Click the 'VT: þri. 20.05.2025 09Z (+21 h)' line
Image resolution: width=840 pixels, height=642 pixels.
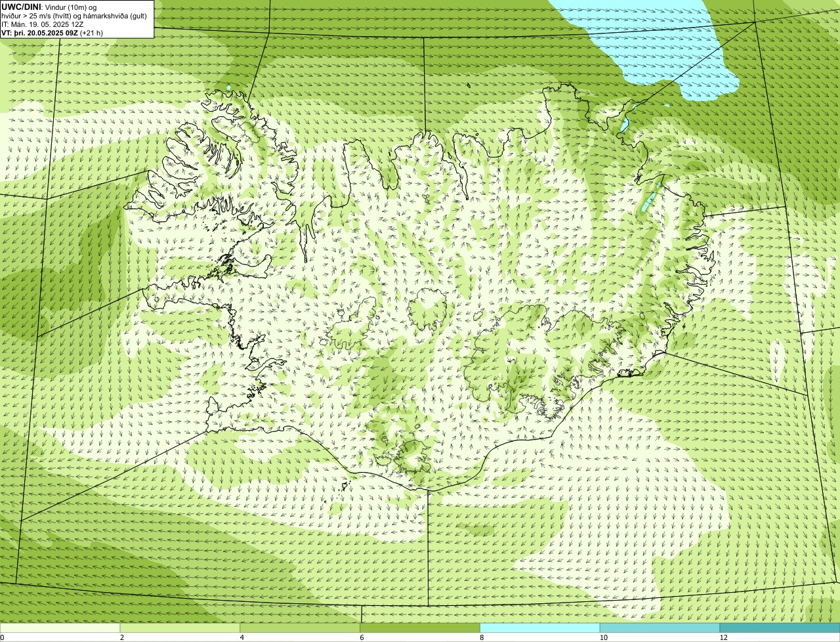tap(52, 33)
